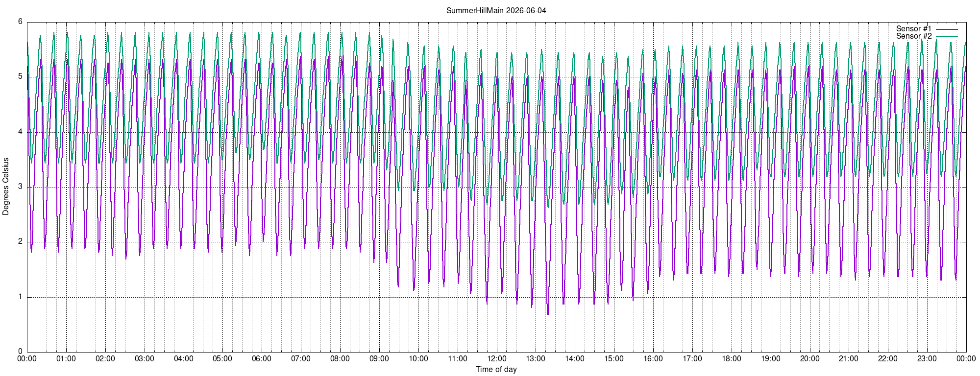Click the 03:00 time axis label

coord(145,358)
